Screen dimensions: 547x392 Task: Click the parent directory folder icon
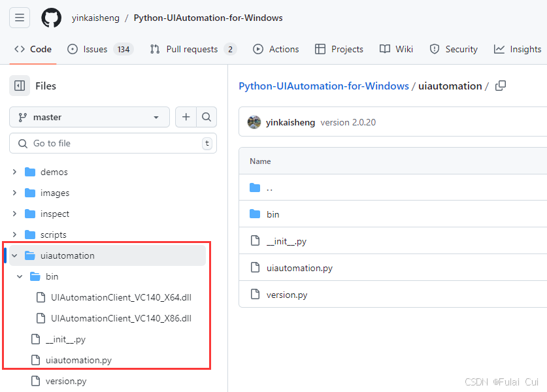click(x=255, y=188)
